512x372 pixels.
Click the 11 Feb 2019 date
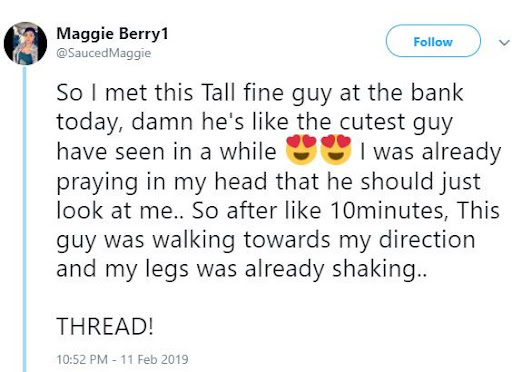154,359
